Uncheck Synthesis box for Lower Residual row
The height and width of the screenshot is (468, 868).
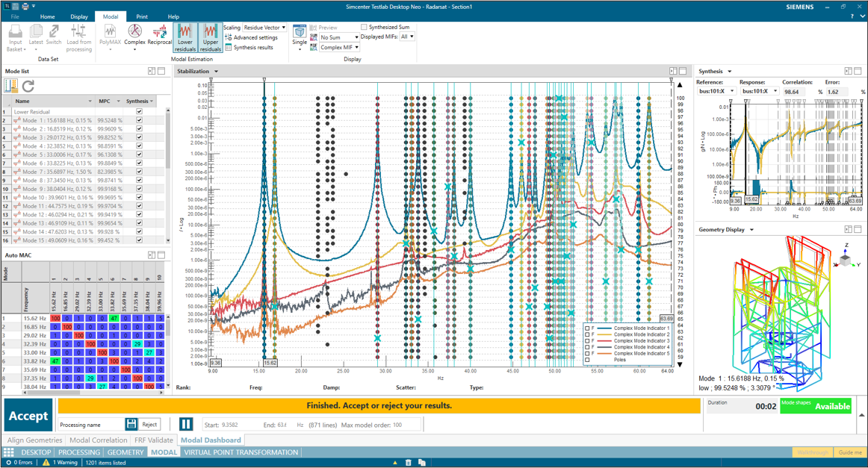(x=139, y=112)
